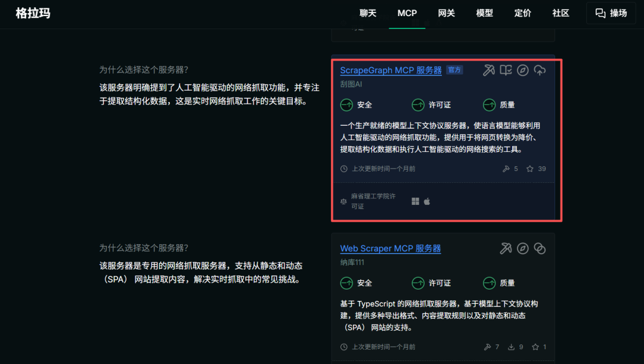644x364 pixels.
Task: Click the 官方 badge on ScrapeGraph
Action: point(454,70)
